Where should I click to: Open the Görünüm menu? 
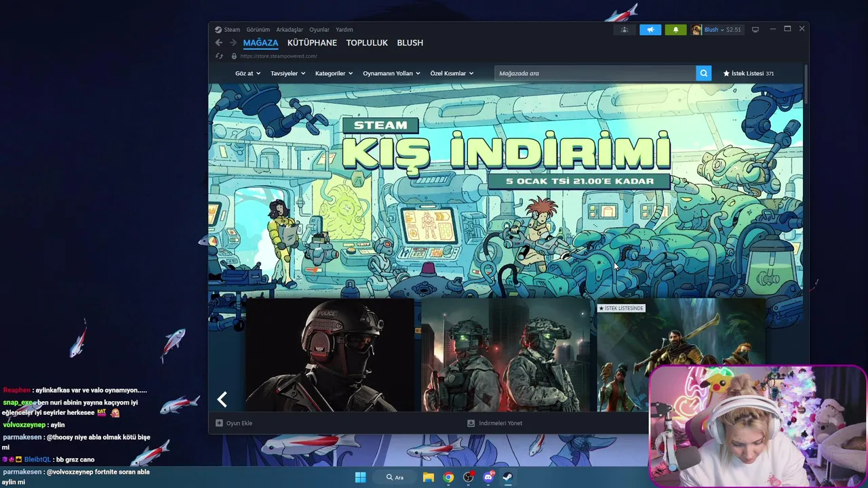click(258, 30)
